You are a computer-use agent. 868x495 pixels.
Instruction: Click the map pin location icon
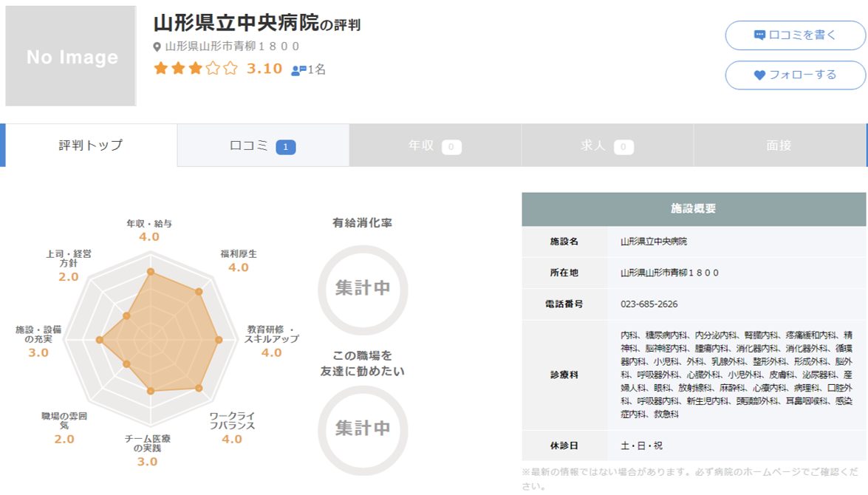[157, 47]
